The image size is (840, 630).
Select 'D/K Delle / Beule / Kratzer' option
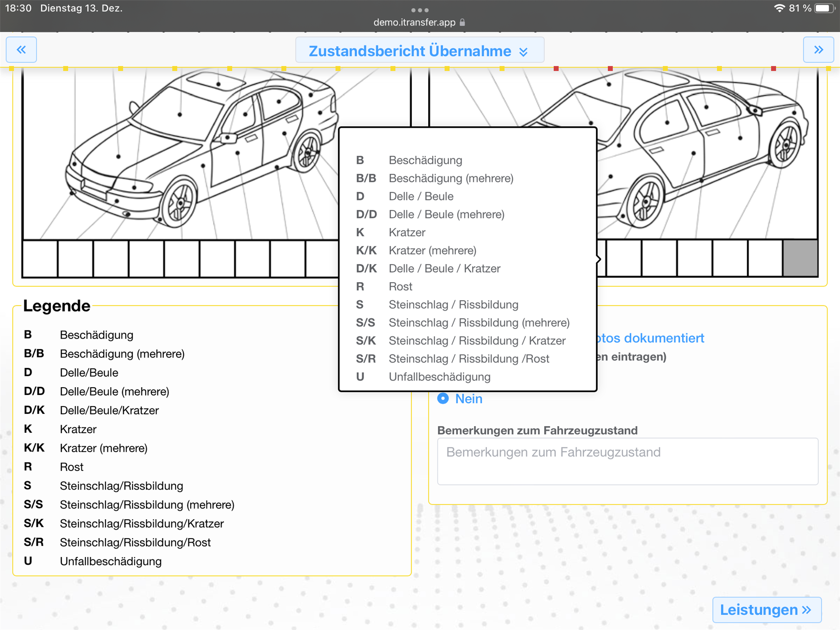444,269
